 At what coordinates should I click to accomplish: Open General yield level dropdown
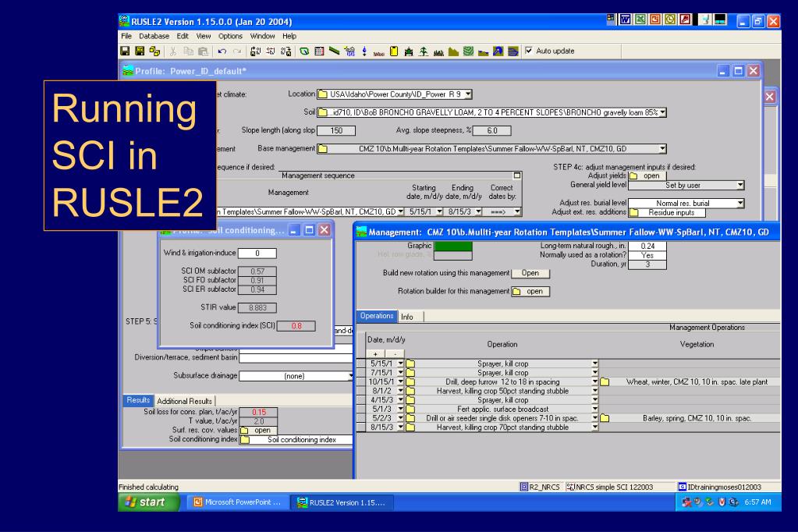740,186
